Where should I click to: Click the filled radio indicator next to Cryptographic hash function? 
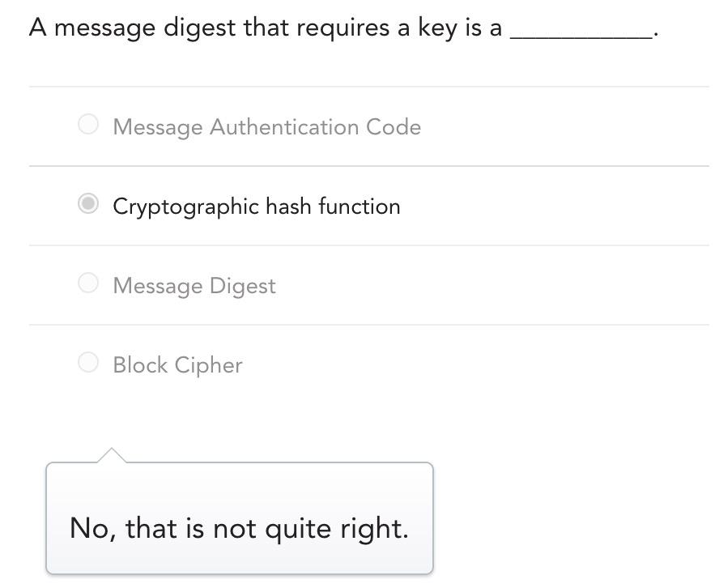tap(87, 203)
